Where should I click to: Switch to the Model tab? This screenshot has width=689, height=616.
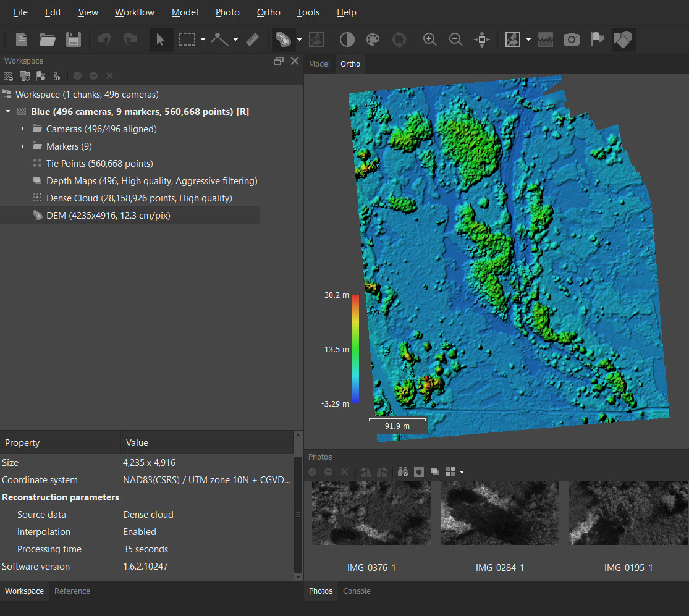pos(319,64)
